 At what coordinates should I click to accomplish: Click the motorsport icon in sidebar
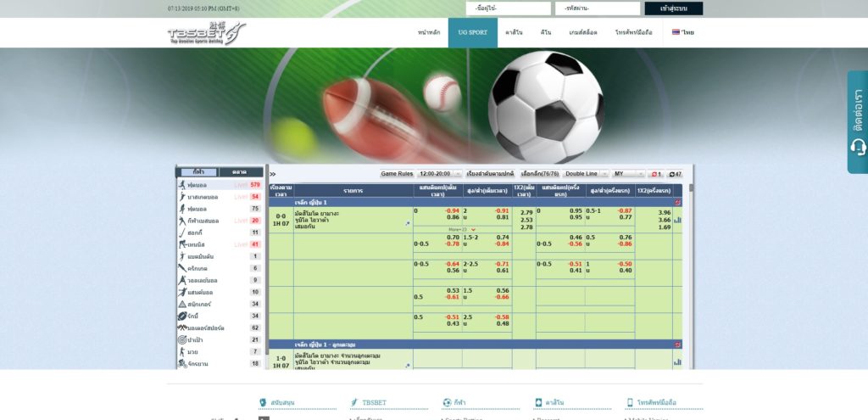182,328
